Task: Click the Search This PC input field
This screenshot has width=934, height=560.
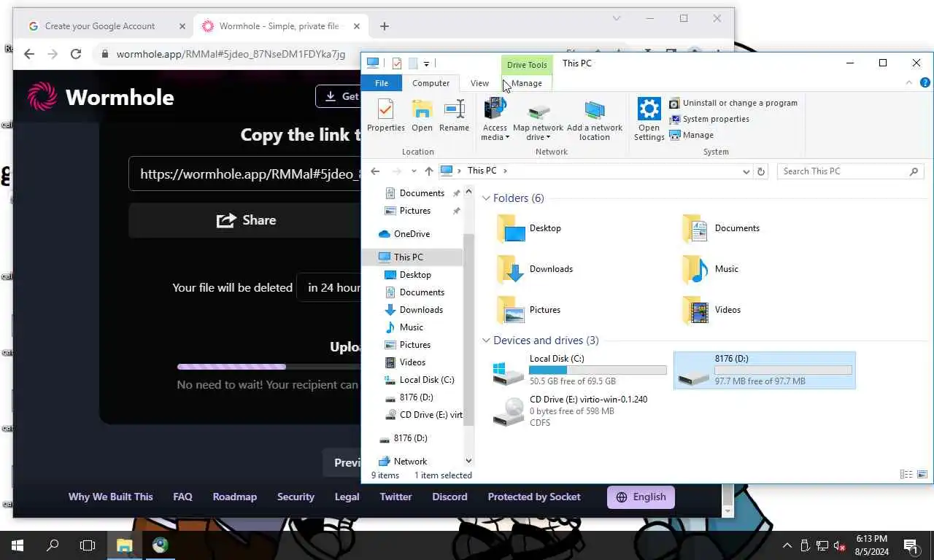Action: pos(843,171)
